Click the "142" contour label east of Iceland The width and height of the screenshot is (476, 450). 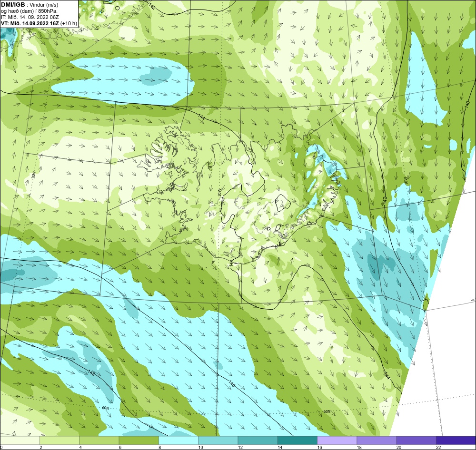point(385,200)
